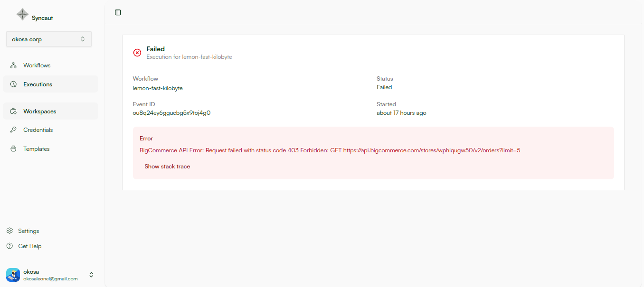
Task: Click the BigCommerce API error message
Action: click(x=330, y=150)
